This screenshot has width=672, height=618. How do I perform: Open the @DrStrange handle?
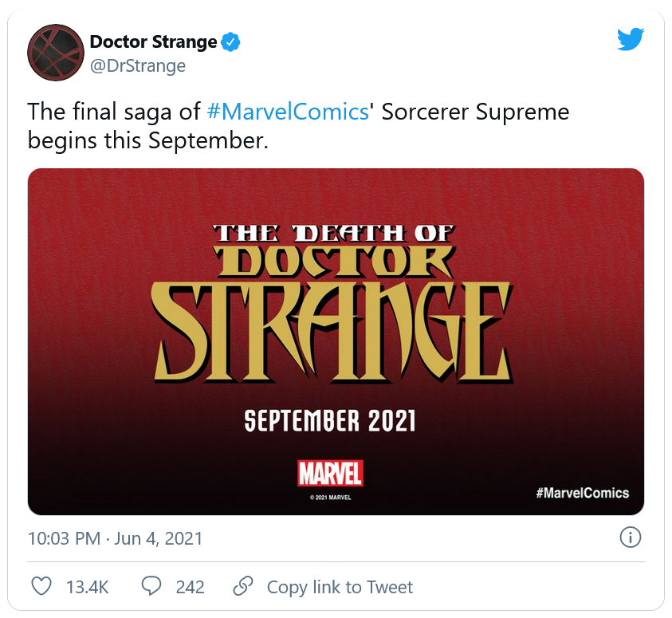137,65
